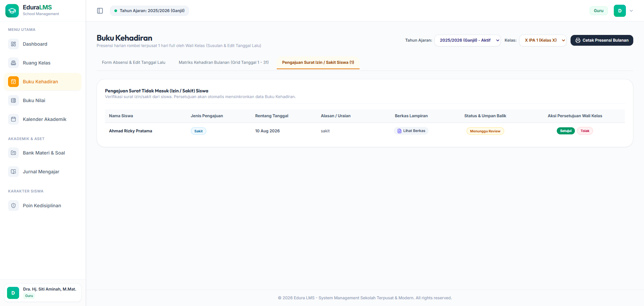
Task: Click the Berkas Lampiran column header
Action: 411,116
